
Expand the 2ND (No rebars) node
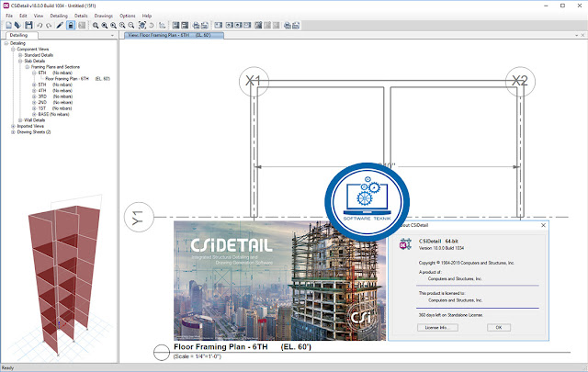point(34,102)
